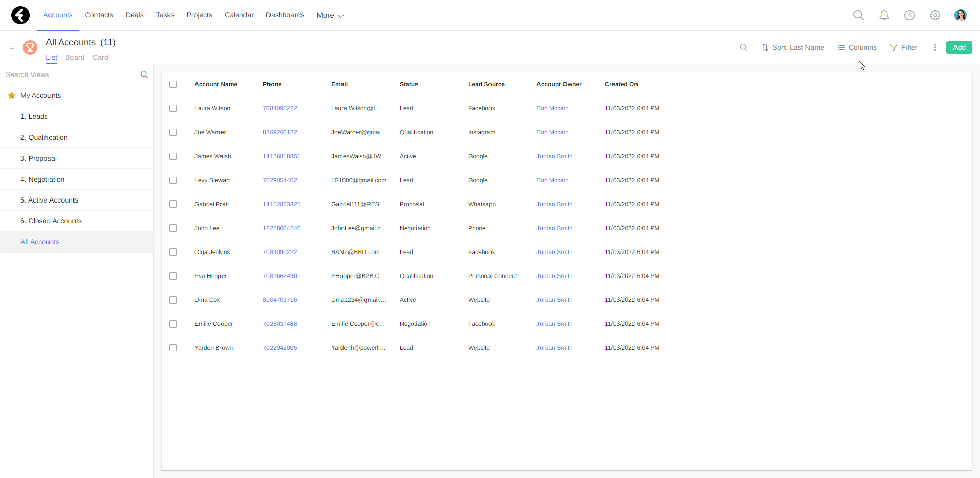Check the Joe Warner row checkbox

(x=173, y=132)
